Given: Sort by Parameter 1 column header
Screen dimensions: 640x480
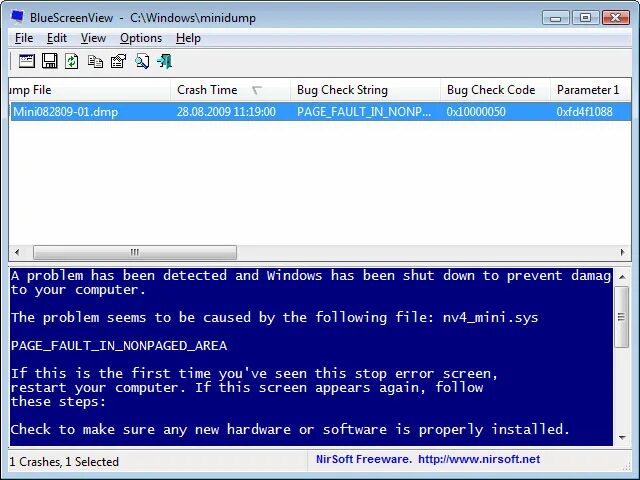Looking at the screenshot, I should 590,90.
